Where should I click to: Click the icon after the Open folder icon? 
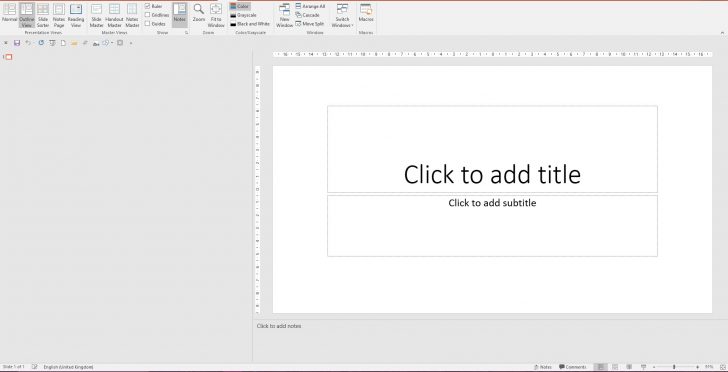pyautogui.click(x=85, y=43)
